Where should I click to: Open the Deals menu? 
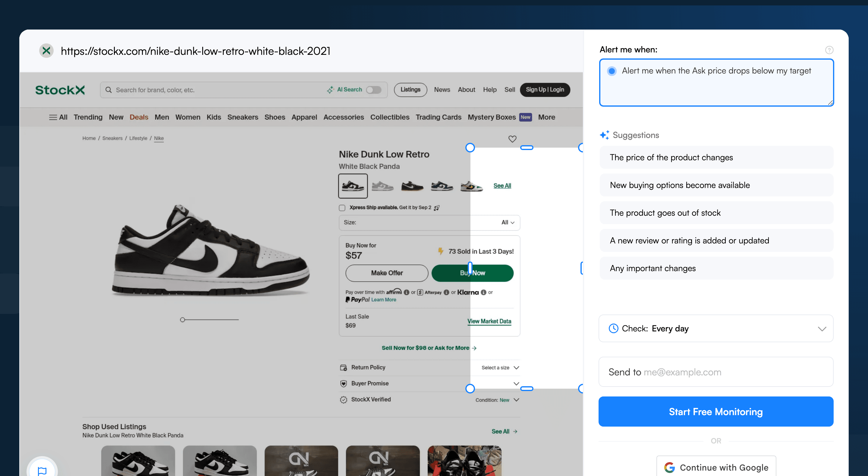point(139,117)
